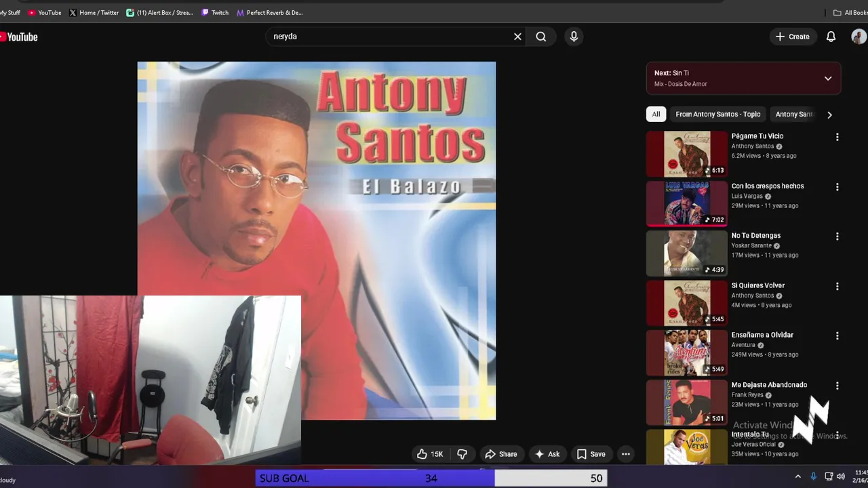Open more actions below the video

626,454
